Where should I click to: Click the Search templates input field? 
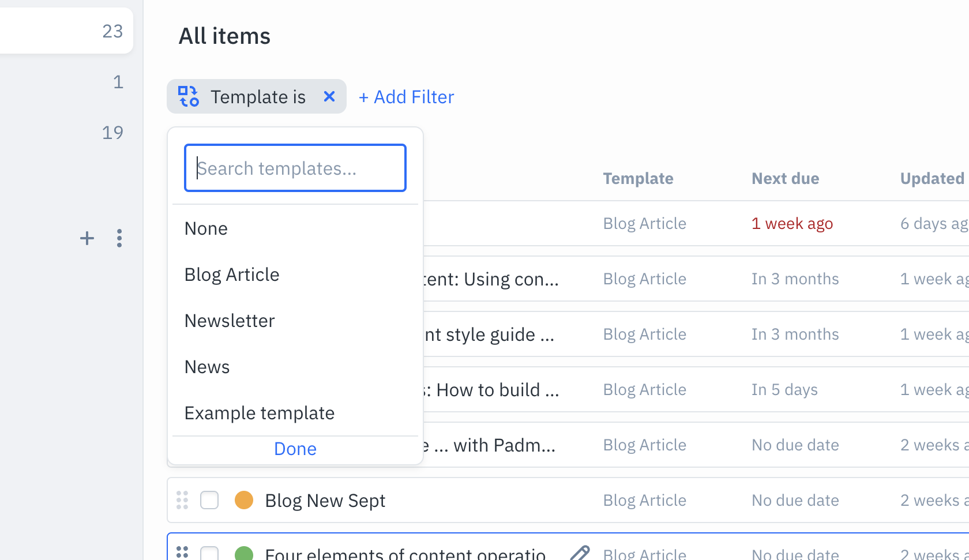pyautogui.click(x=295, y=168)
